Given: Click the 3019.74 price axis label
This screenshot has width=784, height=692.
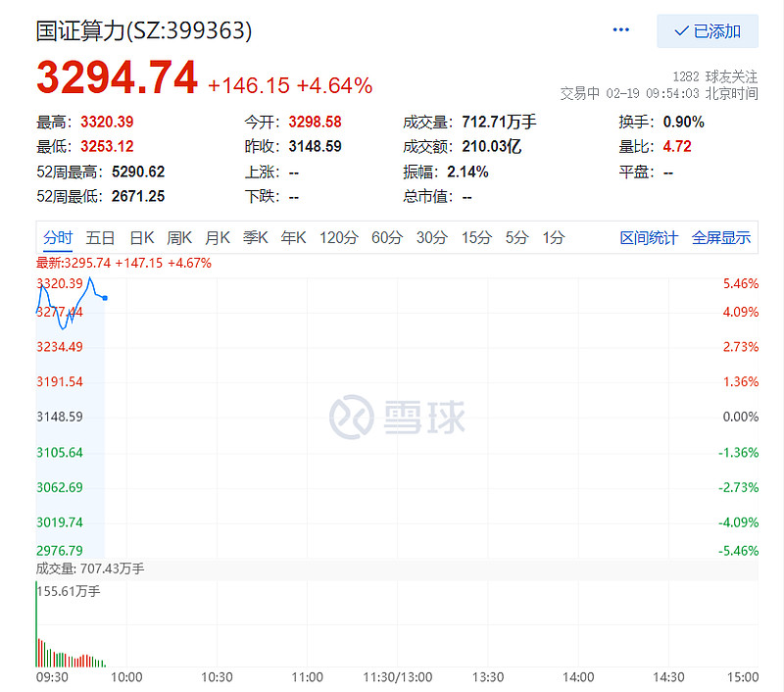Looking at the screenshot, I should pyautogui.click(x=60, y=522).
